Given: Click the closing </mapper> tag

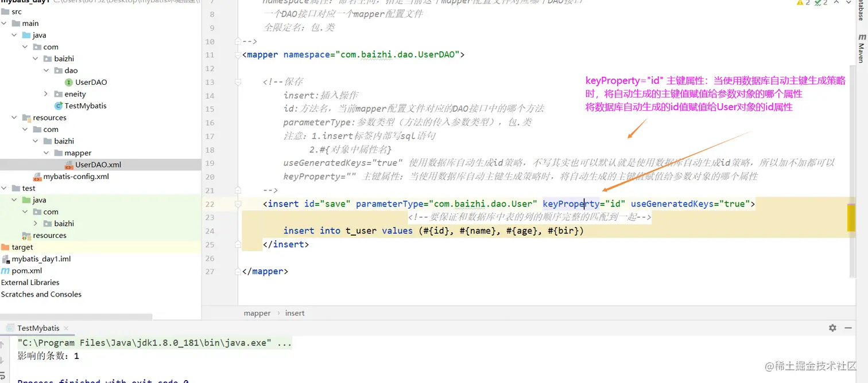Looking at the screenshot, I should tap(265, 271).
